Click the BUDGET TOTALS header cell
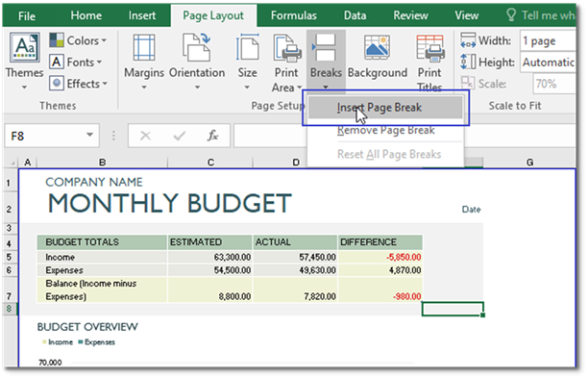Viewport: 588px width, 378px height. click(x=102, y=242)
